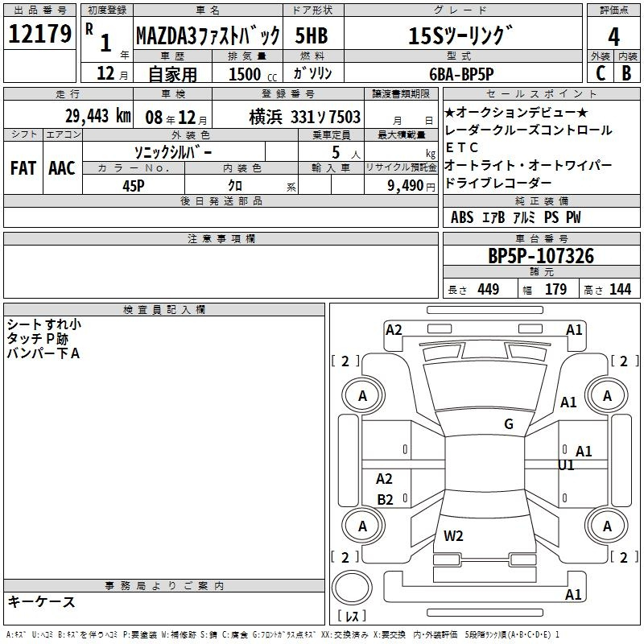Click the exterior grade C
This screenshot has width=644, height=644.
point(601,73)
